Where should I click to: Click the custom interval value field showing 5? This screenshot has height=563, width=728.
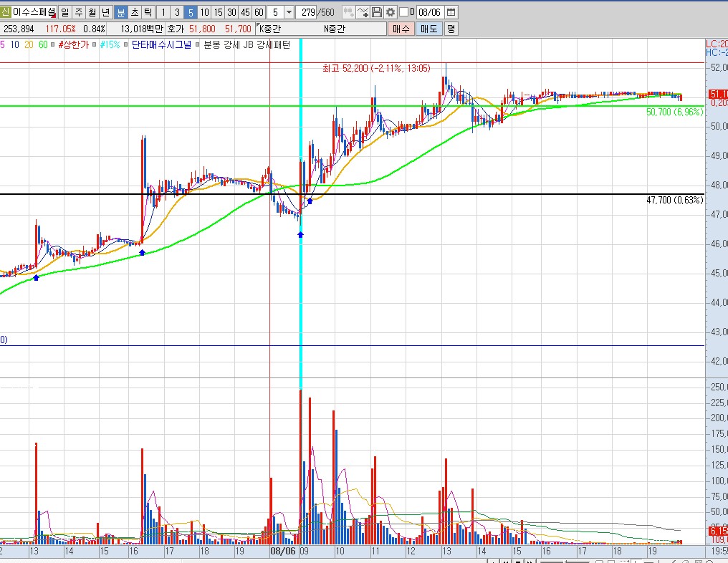pyautogui.click(x=276, y=12)
